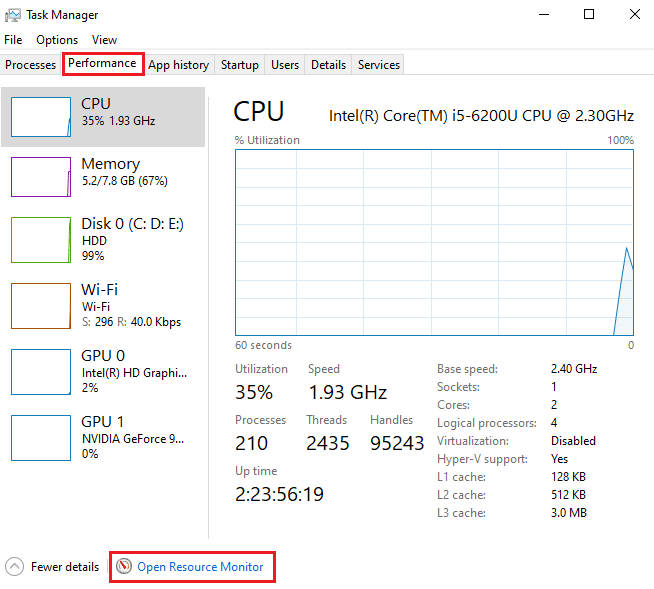The image size is (654, 589).
Task: Switch to the Processes tab
Action: 30,65
